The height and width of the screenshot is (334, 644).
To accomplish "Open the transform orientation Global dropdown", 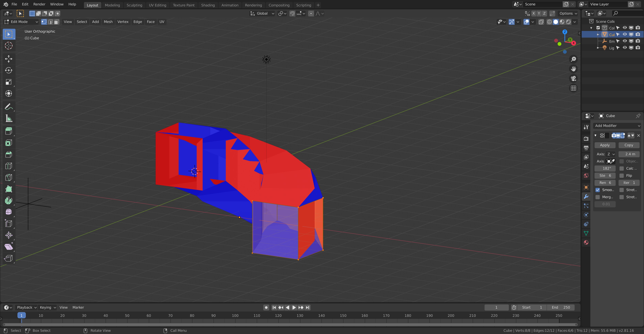I will click(262, 13).
